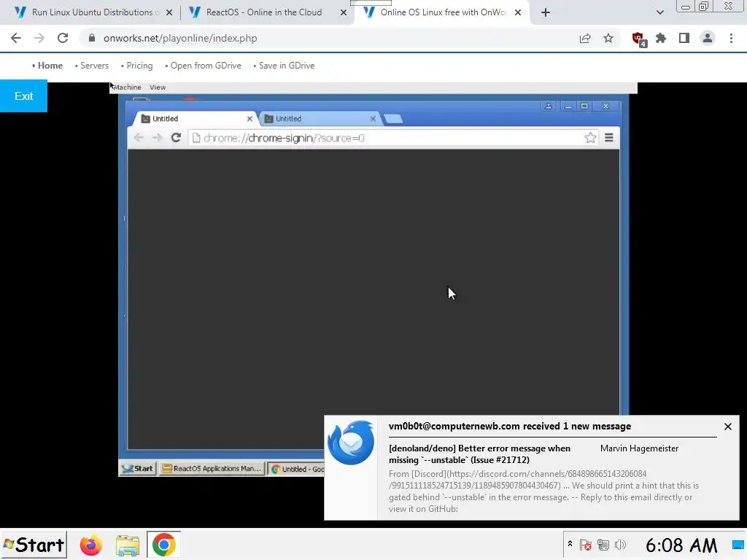
Task: Open the Extensions puzzle-piece menu
Action: [x=661, y=38]
